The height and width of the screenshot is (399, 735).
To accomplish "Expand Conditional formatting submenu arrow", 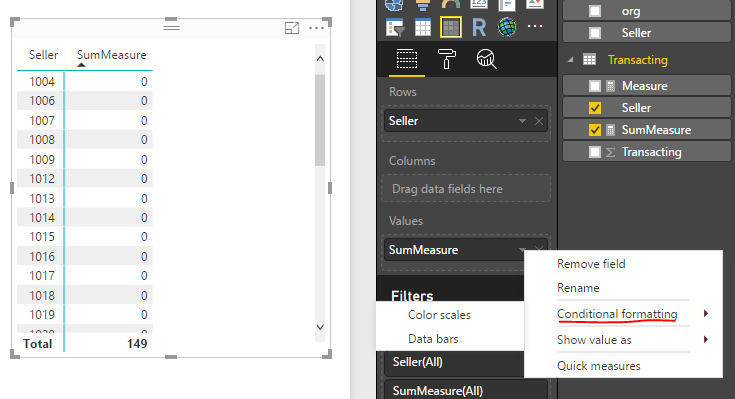I will tap(705, 314).
